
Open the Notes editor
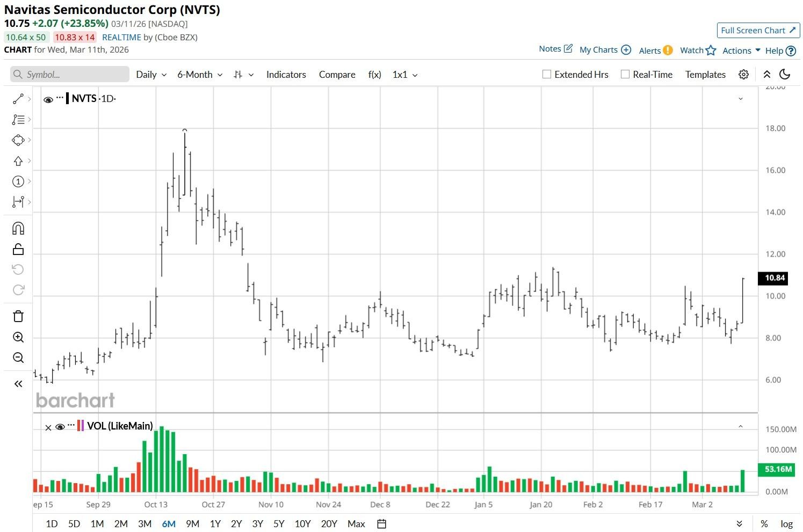pos(555,49)
